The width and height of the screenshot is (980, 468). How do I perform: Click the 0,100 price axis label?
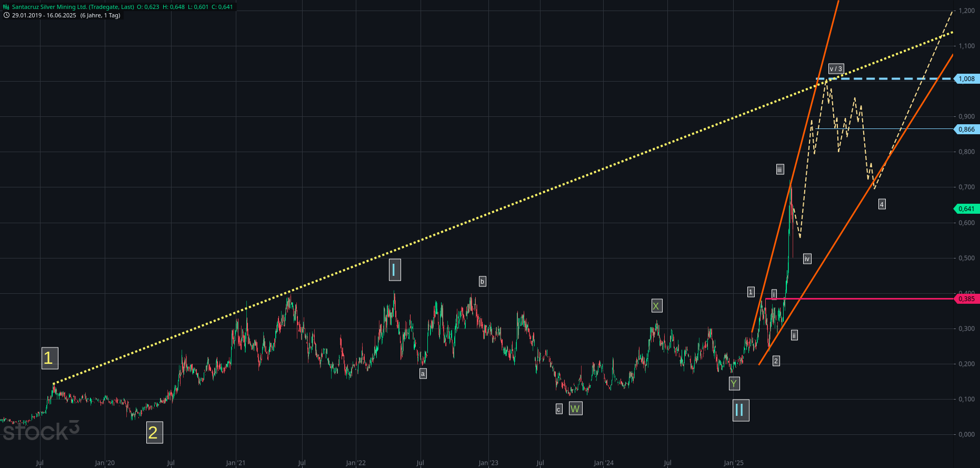point(967,399)
